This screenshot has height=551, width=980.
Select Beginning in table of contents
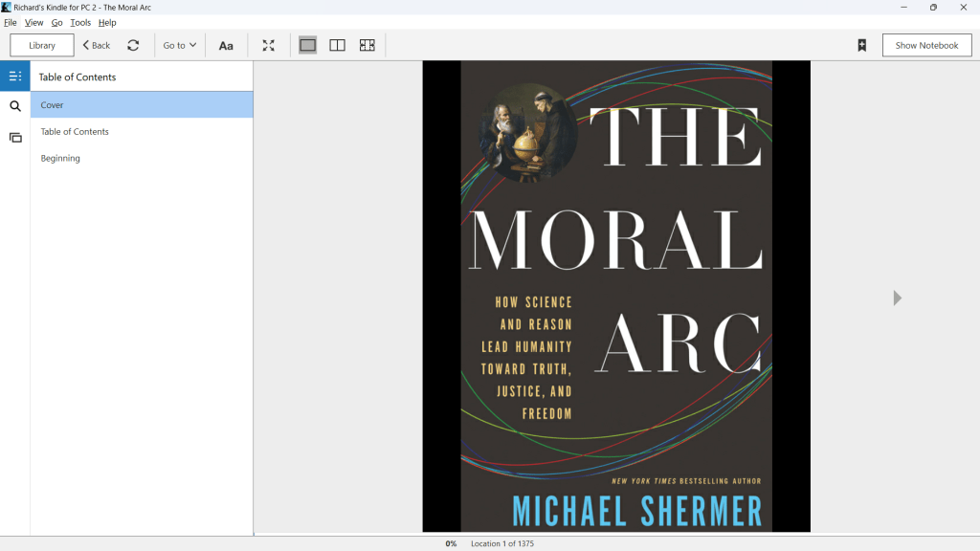point(60,158)
